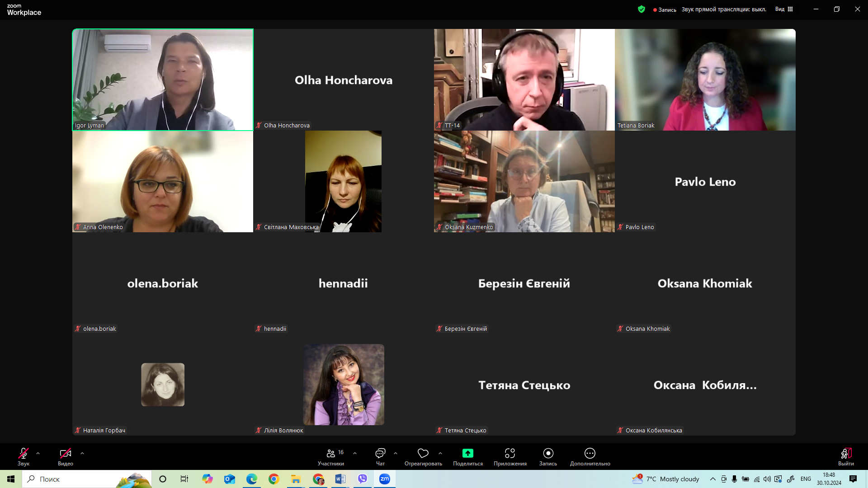
Task: Click the Выйти leave meeting button
Action: click(x=846, y=456)
